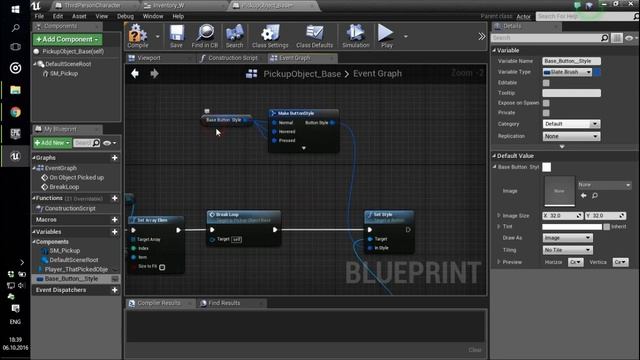Add a new event dispatcher with plus
The width and height of the screenshot is (640, 360).
[115, 290]
